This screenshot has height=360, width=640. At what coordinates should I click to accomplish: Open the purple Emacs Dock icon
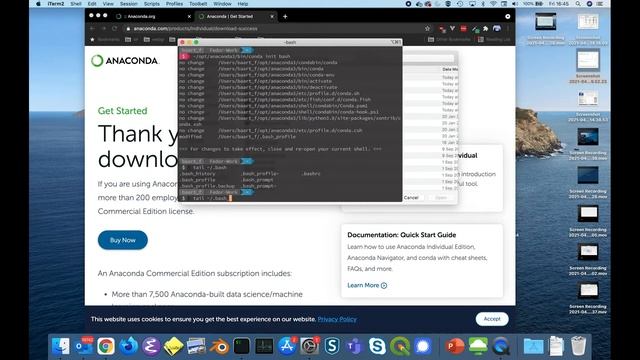[151, 346]
